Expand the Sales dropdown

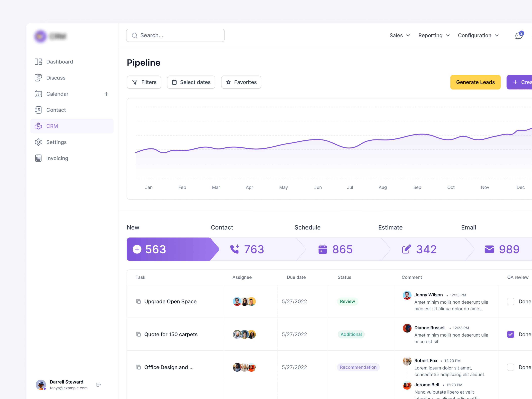399,35
